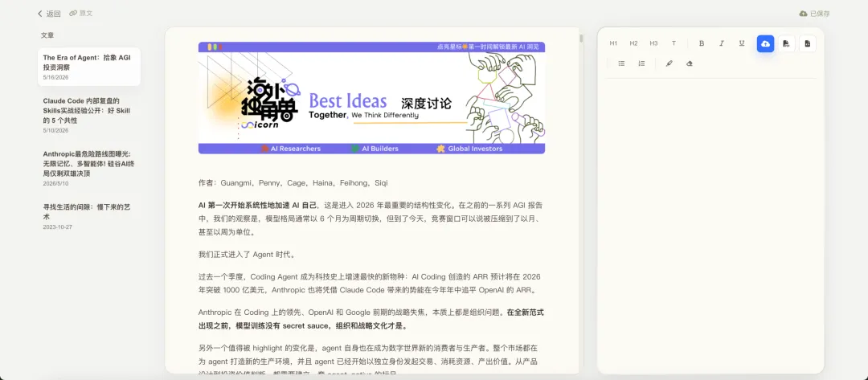Apply H3 heading format

click(x=653, y=43)
